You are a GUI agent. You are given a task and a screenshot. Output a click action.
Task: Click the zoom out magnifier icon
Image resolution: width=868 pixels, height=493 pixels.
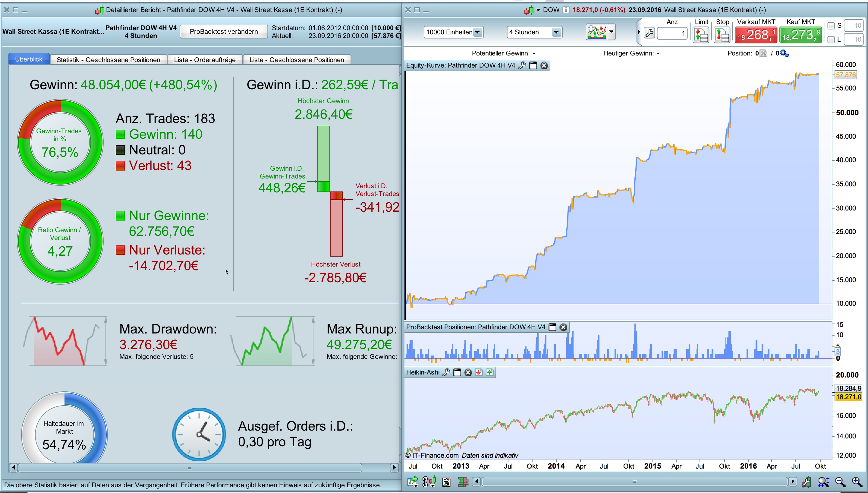[x=840, y=482]
